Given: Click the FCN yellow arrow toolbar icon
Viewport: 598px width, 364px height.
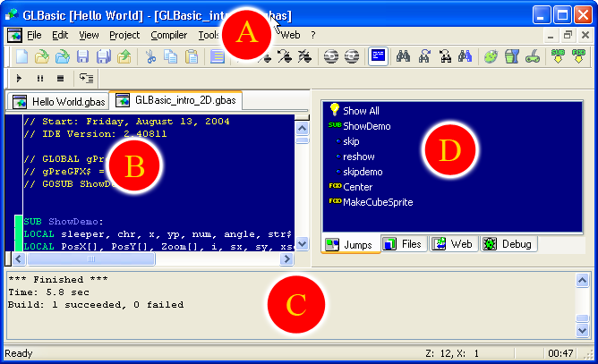Looking at the screenshot, I should point(578,56).
